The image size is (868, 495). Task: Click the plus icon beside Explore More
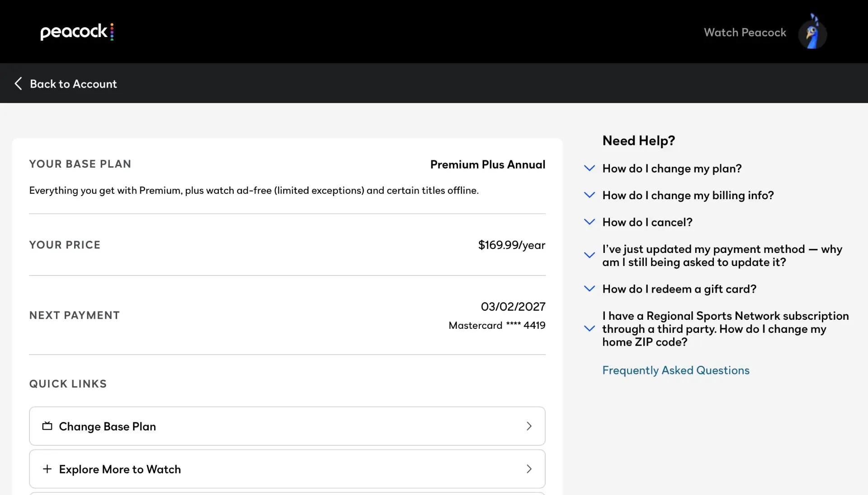[47, 469]
